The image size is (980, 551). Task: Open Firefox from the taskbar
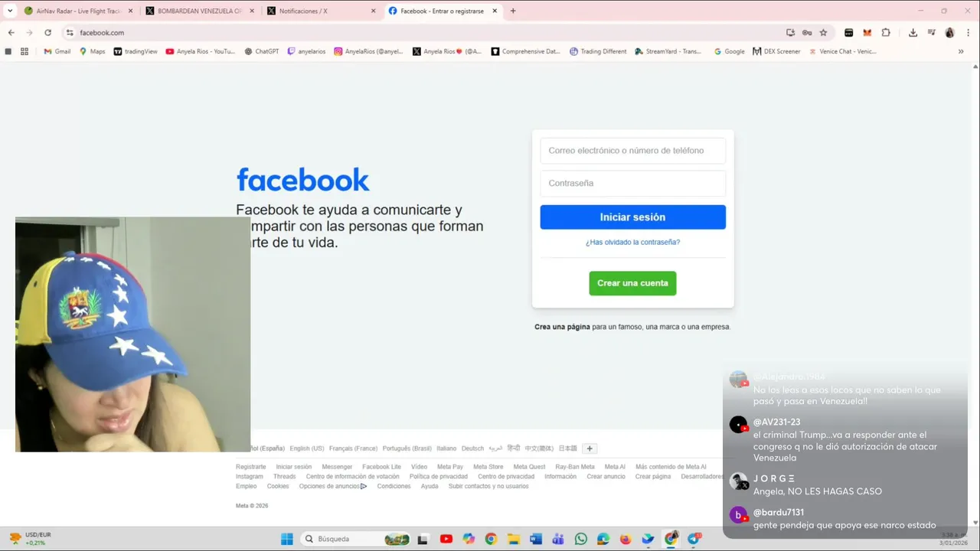626,539
